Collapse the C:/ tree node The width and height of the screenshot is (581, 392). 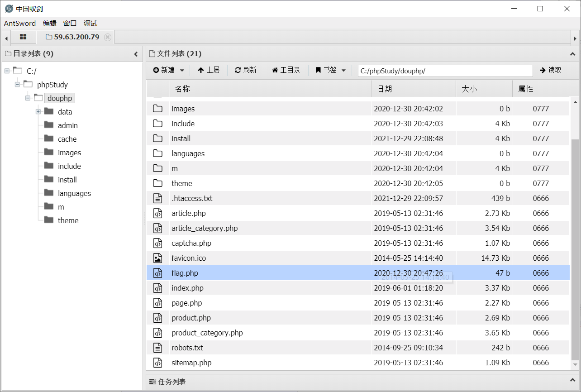[x=7, y=71]
